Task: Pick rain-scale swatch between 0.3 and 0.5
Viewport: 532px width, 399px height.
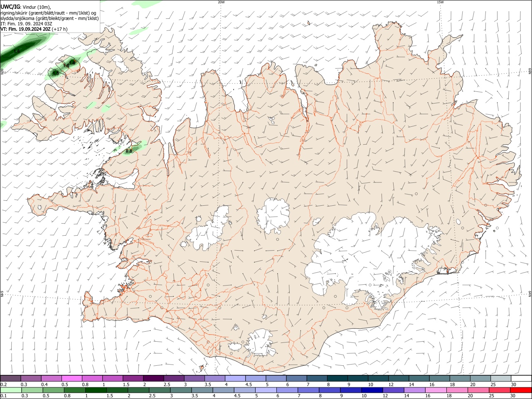Action: pyautogui.click(x=32, y=390)
